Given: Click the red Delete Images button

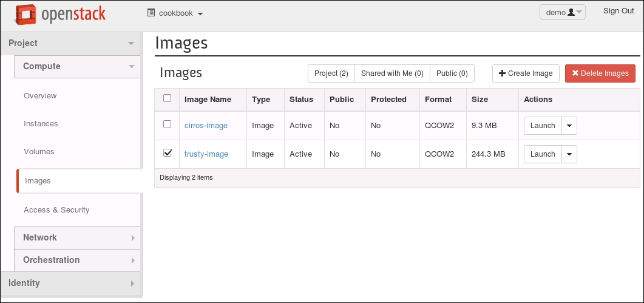Looking at the screenshot, I should tap(600, 73).
